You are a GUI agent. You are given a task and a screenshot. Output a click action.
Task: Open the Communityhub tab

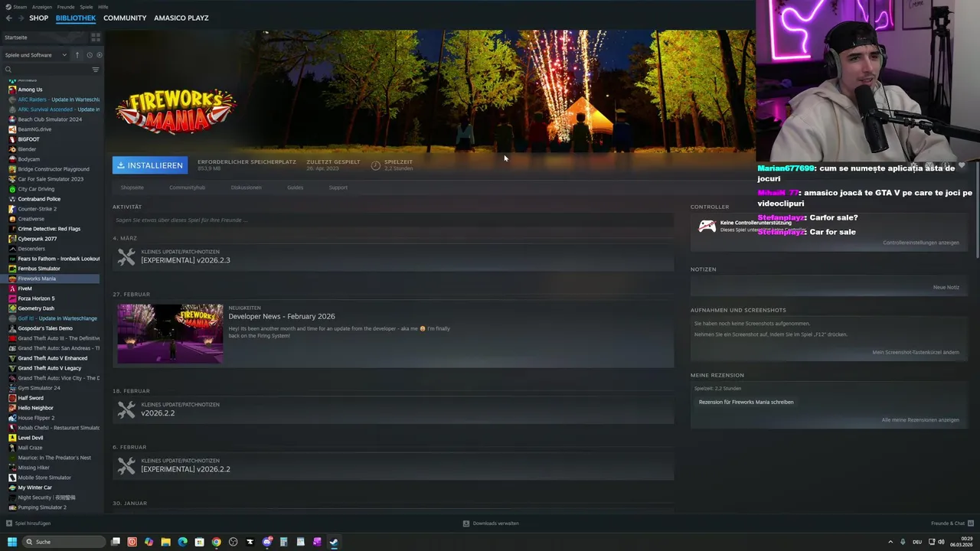[188, 187]
